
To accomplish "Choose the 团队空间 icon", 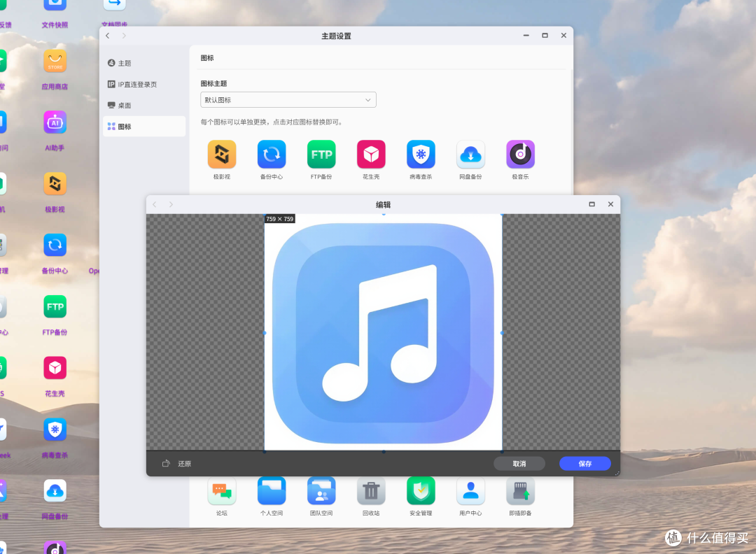I will (321, 491).
